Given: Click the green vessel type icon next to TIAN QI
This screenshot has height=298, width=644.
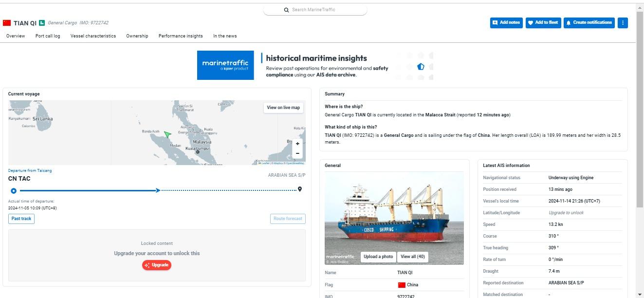Looking at the screenshot, I should click(x=42, y=23).
